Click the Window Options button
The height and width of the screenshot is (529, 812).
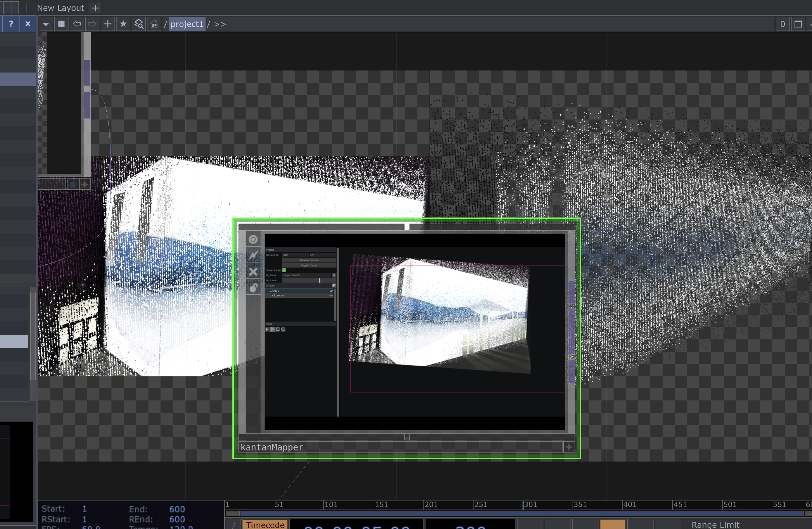point(309,260)
